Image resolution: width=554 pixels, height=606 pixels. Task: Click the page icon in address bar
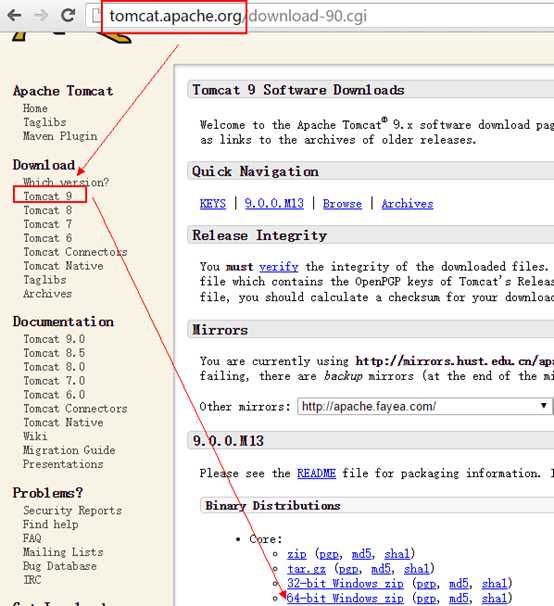[x=95, y=16]
